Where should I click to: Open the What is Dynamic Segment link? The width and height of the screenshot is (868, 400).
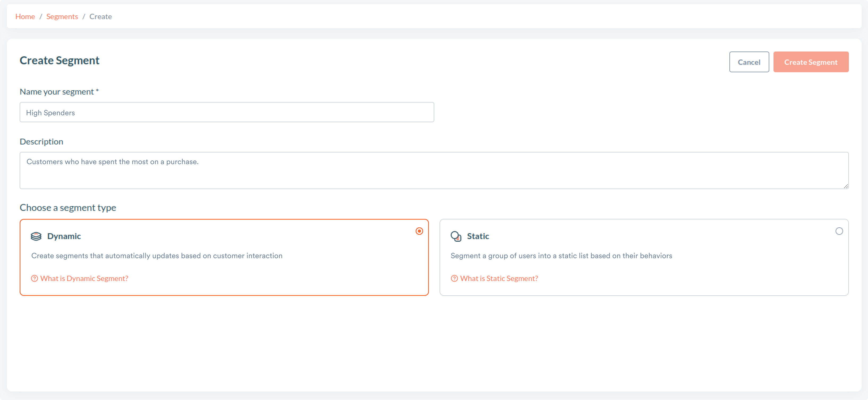point(84,279)
